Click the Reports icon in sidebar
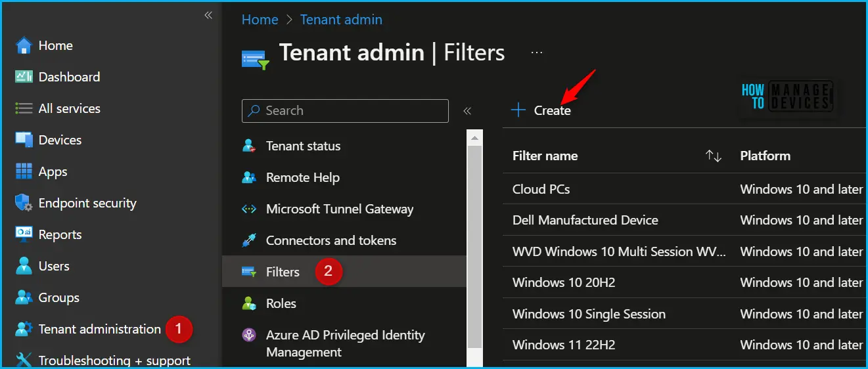Screen dimensions: 868x369 click(x=24, y=234)
